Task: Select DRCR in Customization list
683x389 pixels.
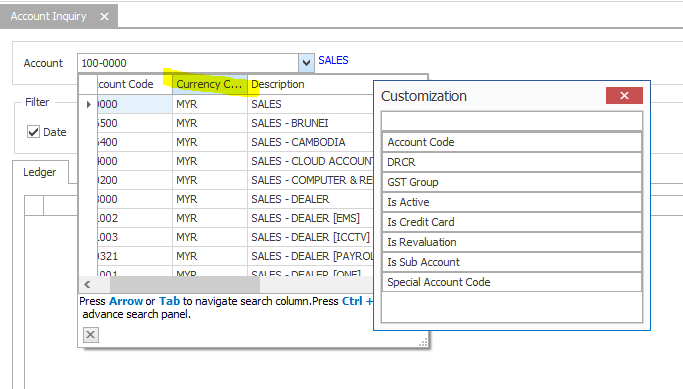Action: tap(512, 162)
